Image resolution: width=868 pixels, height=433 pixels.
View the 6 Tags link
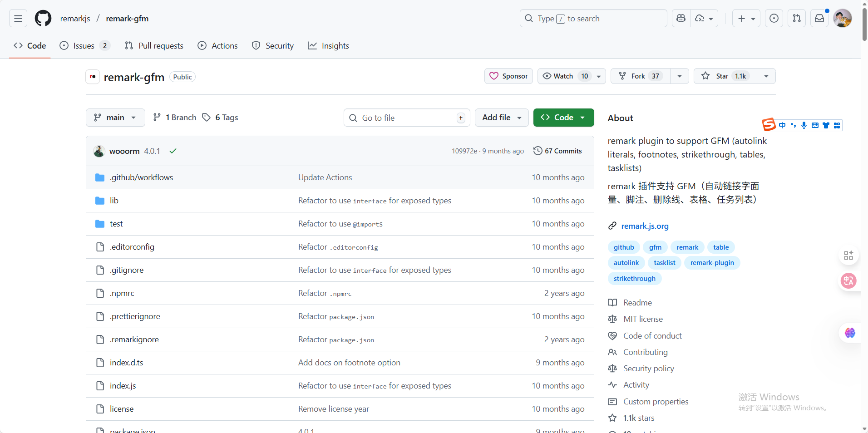[x=220, y=118]
